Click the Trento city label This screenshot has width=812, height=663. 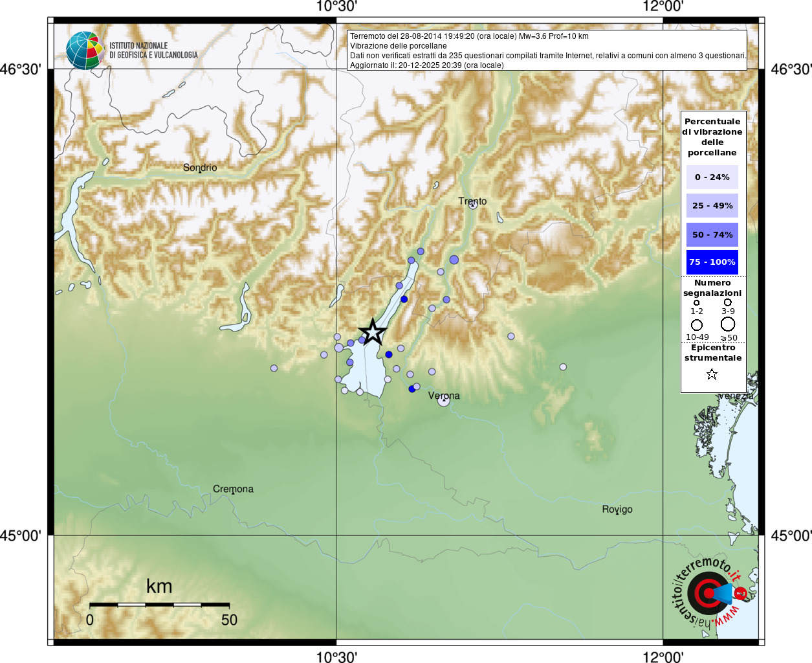pos(472,201)
